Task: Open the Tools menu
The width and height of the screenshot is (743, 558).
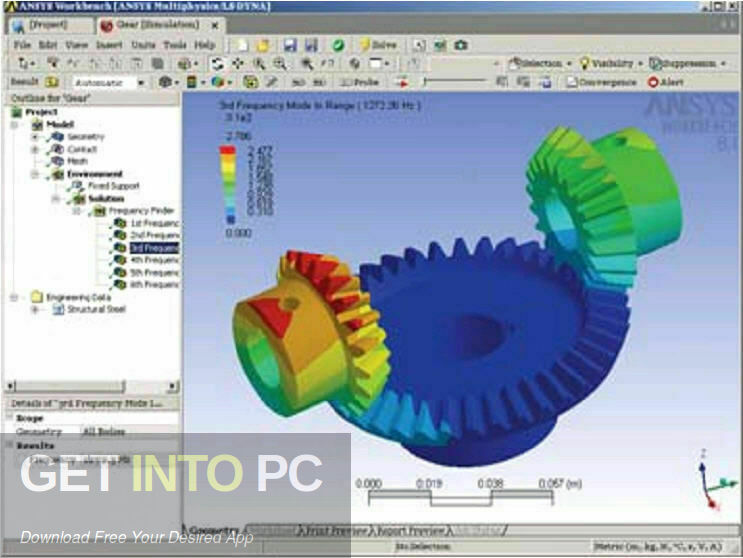Action: pyautogui.click(x=174, y=45)
